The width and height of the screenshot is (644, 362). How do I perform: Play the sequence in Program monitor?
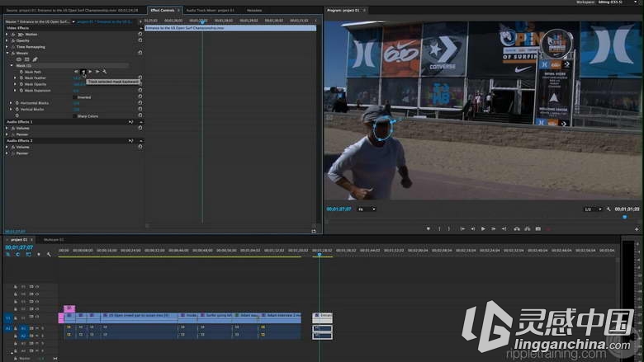[483, 228]
